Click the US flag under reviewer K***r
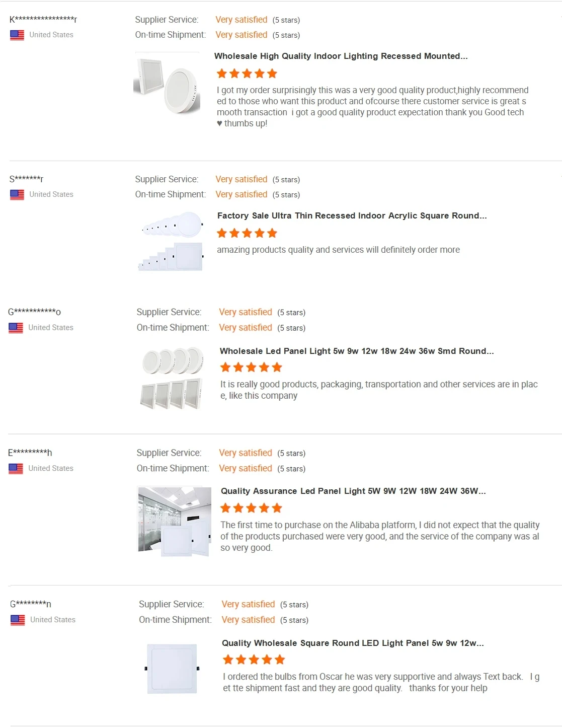562x728 pixels. 17,35
